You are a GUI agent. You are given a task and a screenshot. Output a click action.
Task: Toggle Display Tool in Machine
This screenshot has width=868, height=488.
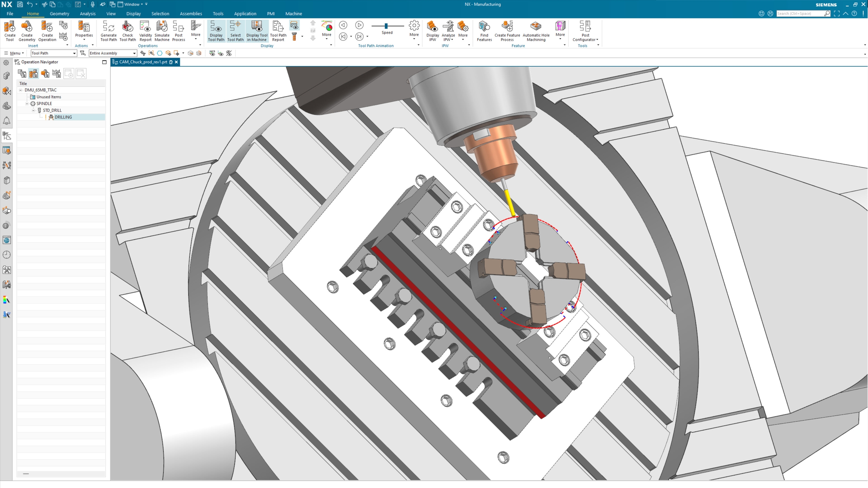(257, 31)
